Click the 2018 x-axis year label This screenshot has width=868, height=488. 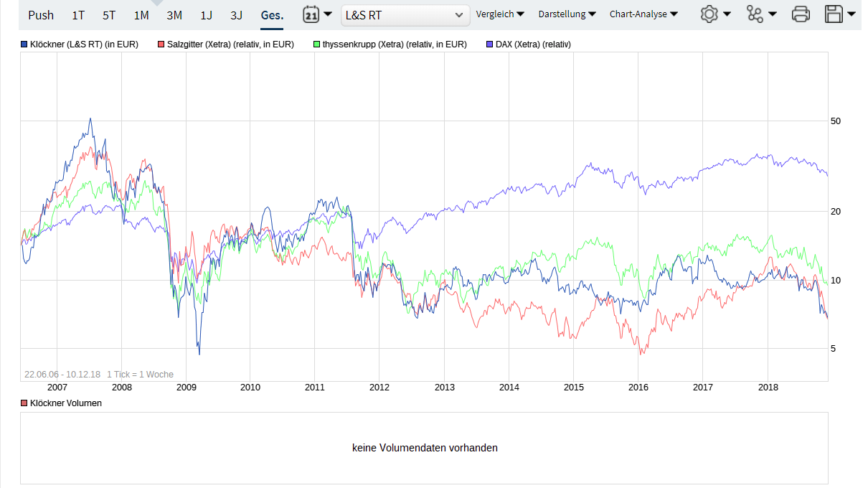point(768,388)
